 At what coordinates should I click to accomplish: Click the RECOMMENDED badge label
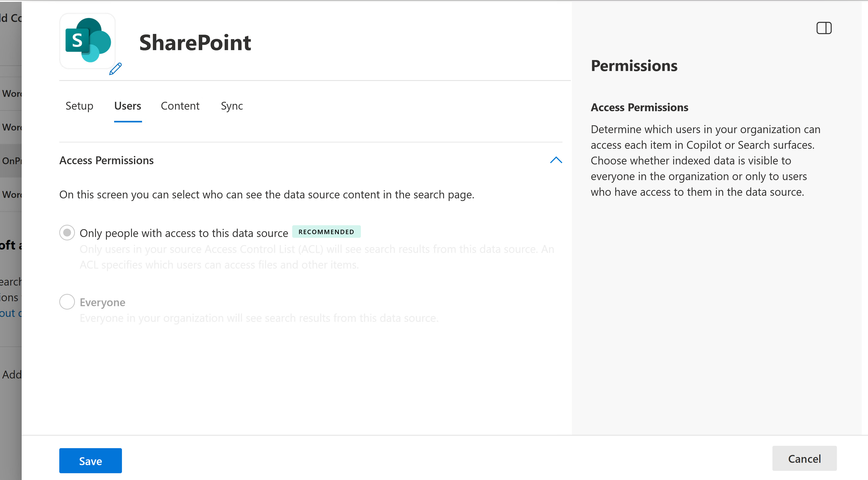tap(326, 232)
